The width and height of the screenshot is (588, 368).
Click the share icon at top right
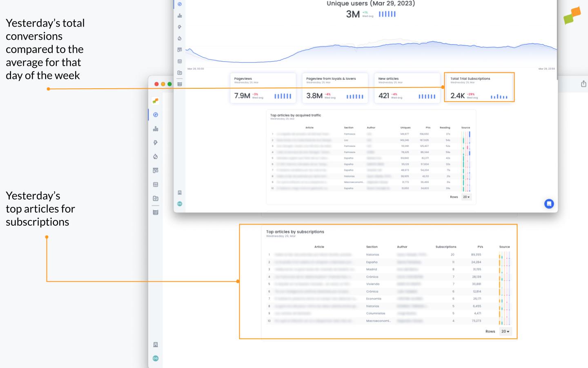click(x=584, y=83)
